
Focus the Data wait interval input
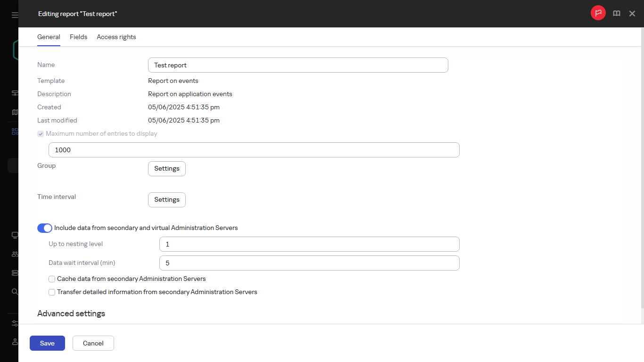click(x=309, y=263)
